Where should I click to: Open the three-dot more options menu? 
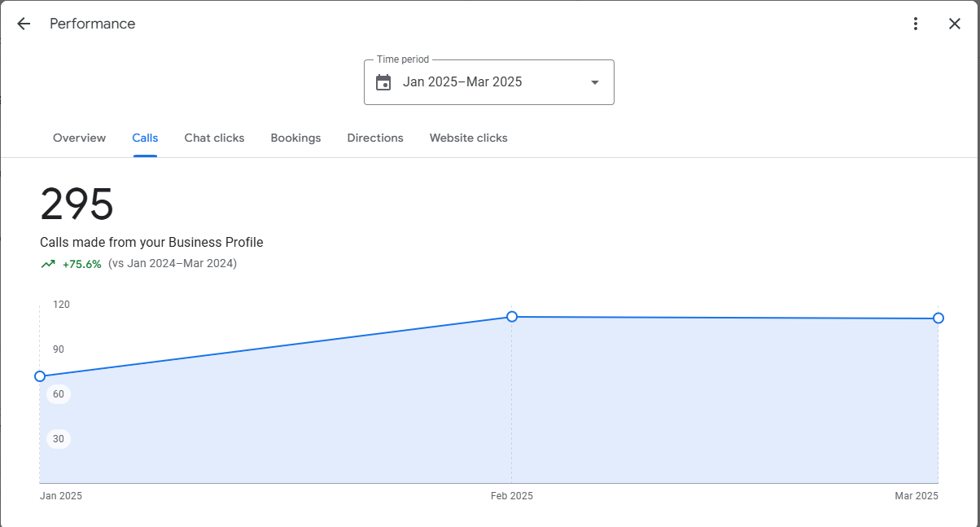click(x=916, y=24)
